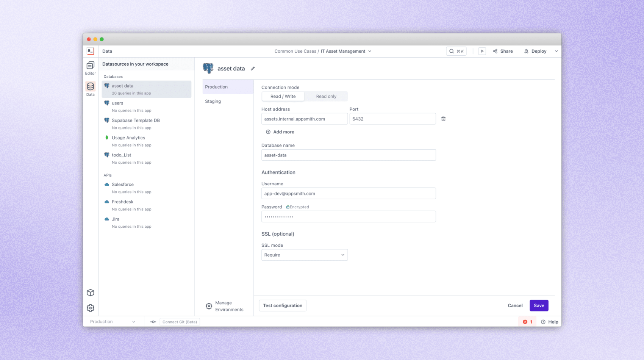Click the Test configuration button
644x360 pixels.
(x=282, y=305)
